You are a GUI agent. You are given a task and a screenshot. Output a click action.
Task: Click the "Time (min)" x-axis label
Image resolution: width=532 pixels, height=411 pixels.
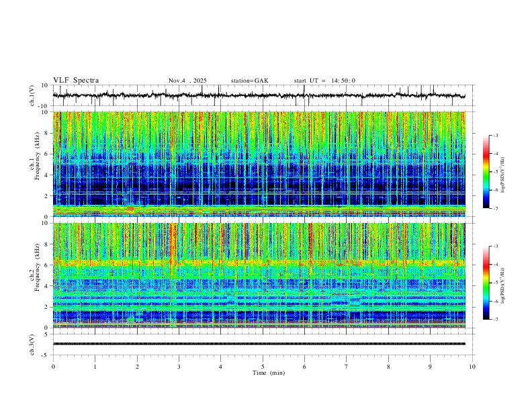[269, 373]
